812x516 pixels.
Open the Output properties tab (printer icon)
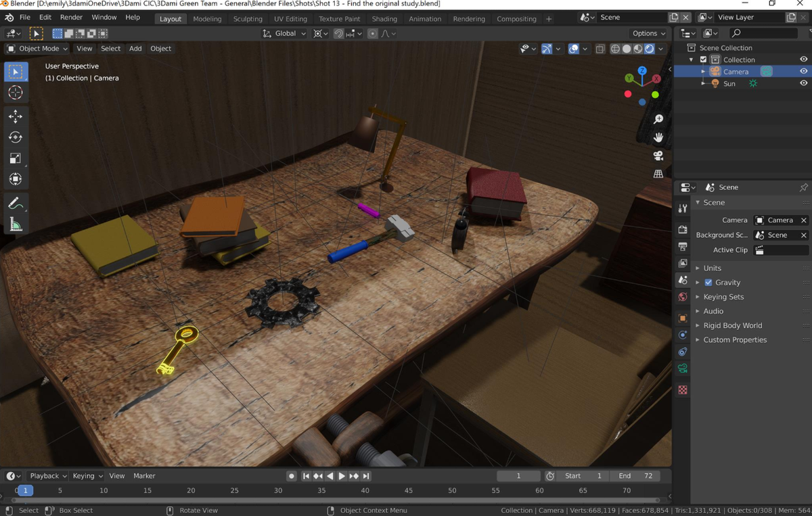(683, 247)
